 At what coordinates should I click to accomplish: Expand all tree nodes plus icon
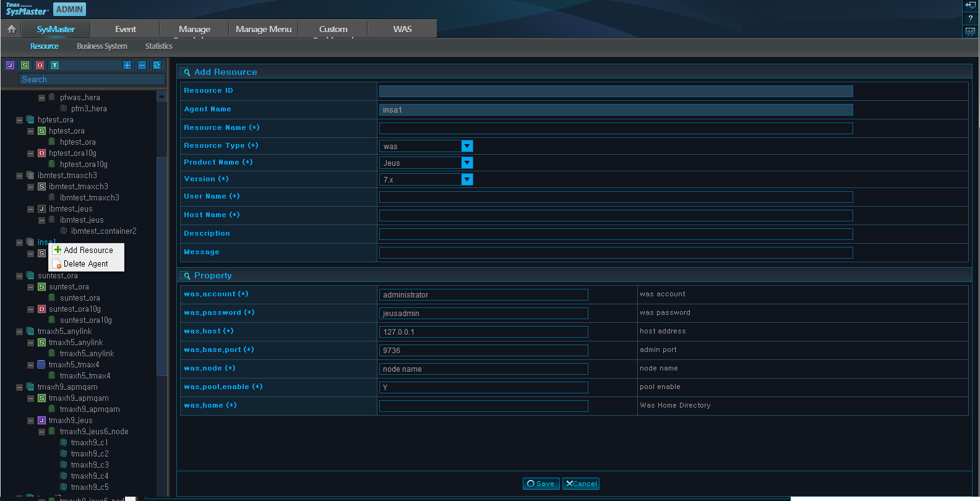coord(127,65)
